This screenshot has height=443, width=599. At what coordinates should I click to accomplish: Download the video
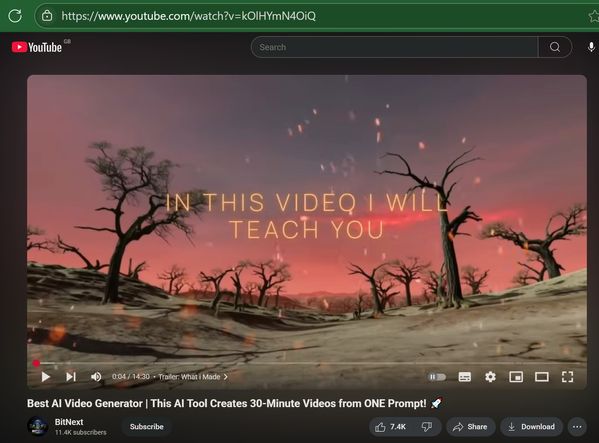coord(531,427)
